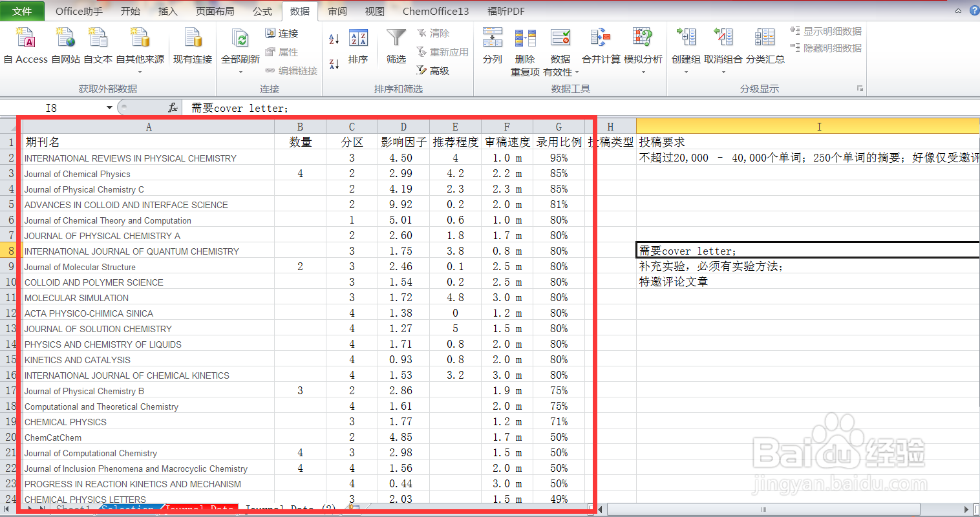Image resolution: width=980 pixels, height=517 pixels.
Task: Switch to the Office助手 tab
Action: tap(79, 11)
